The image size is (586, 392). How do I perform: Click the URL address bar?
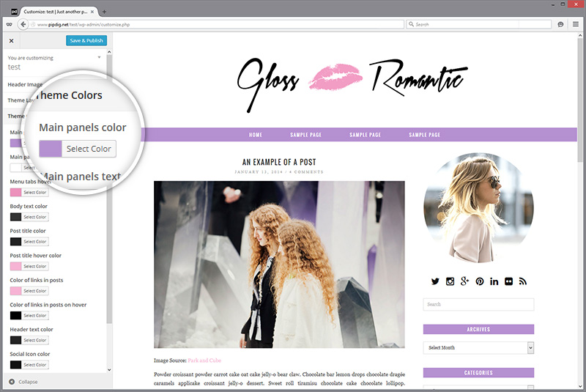coord(217,24)
